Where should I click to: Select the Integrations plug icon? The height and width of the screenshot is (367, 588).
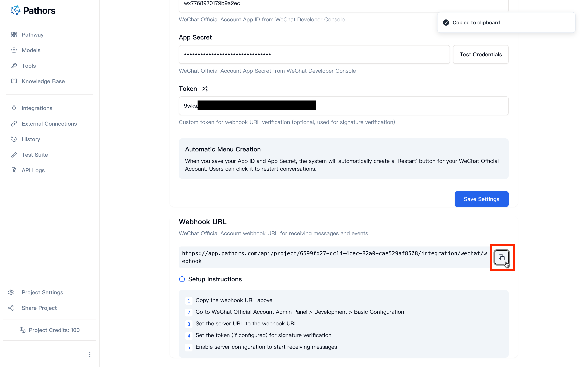point(14,108)
